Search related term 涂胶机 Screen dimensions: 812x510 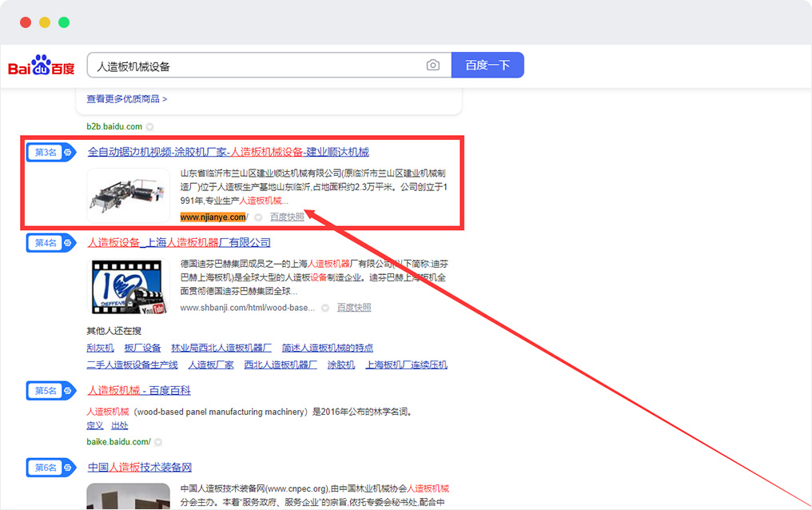click(341, 365)
